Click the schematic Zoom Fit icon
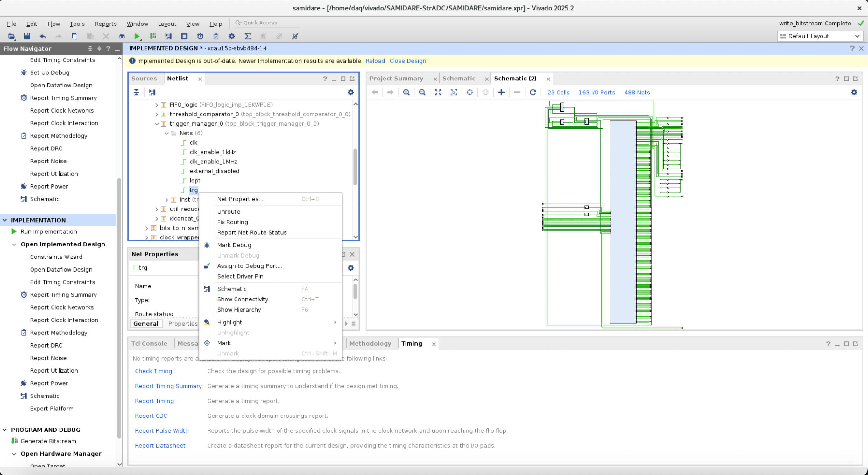The image size is (868, 475). tap(438, 92)
